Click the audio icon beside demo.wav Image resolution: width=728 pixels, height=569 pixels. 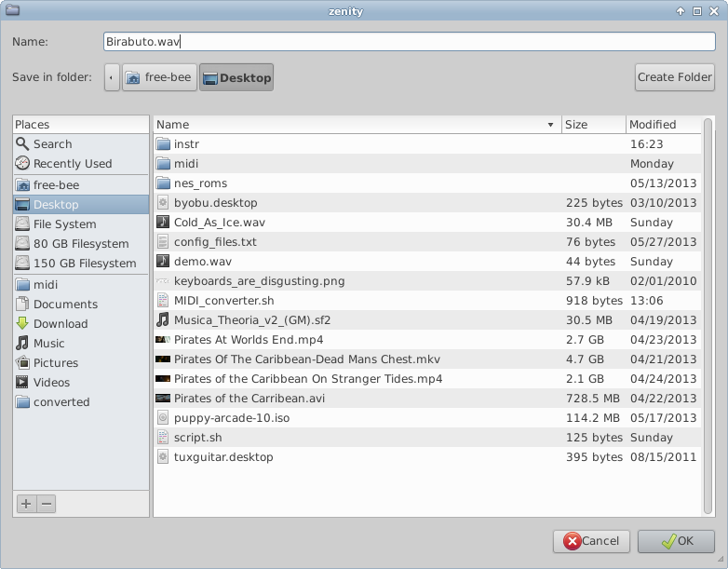[x=163, y=261]
